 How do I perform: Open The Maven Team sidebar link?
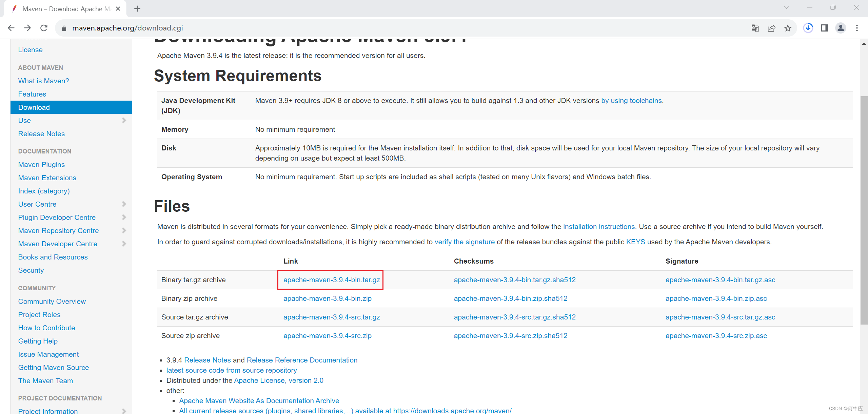point(45,381)
